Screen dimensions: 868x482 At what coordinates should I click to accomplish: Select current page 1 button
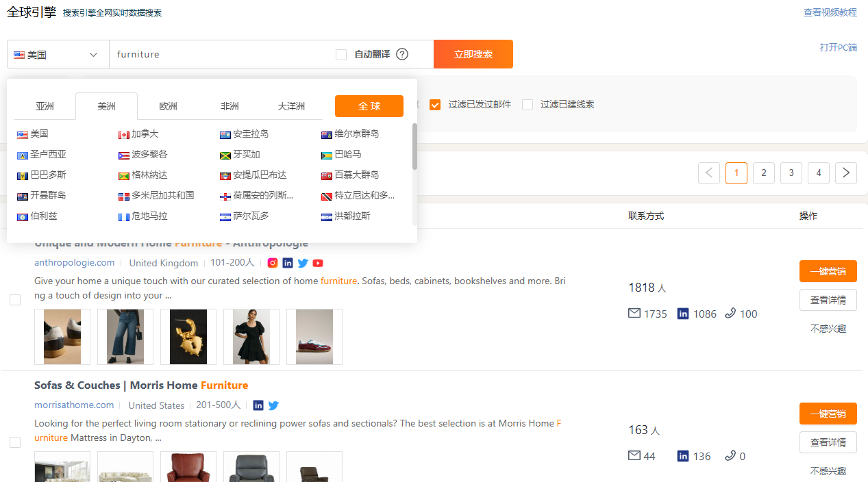coord(736,173)
